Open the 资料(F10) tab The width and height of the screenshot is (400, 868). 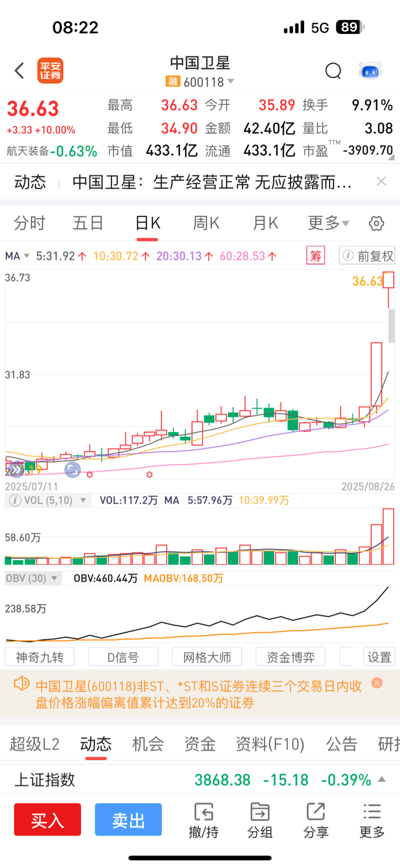tap(270, 744)
